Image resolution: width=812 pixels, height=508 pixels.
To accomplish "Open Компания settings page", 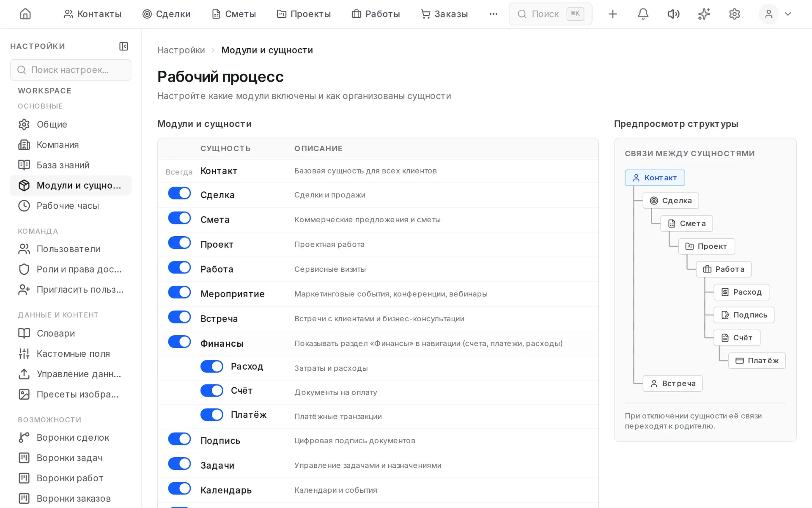I will (x=71, y=145).
